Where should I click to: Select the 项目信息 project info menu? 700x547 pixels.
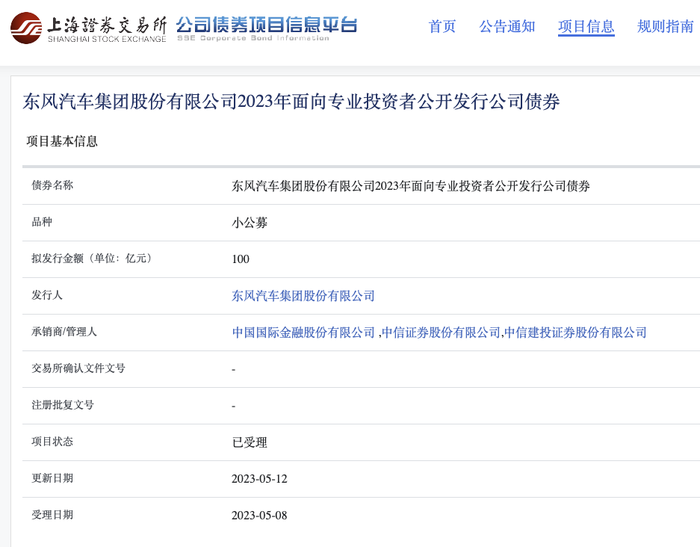click(586, 26)
